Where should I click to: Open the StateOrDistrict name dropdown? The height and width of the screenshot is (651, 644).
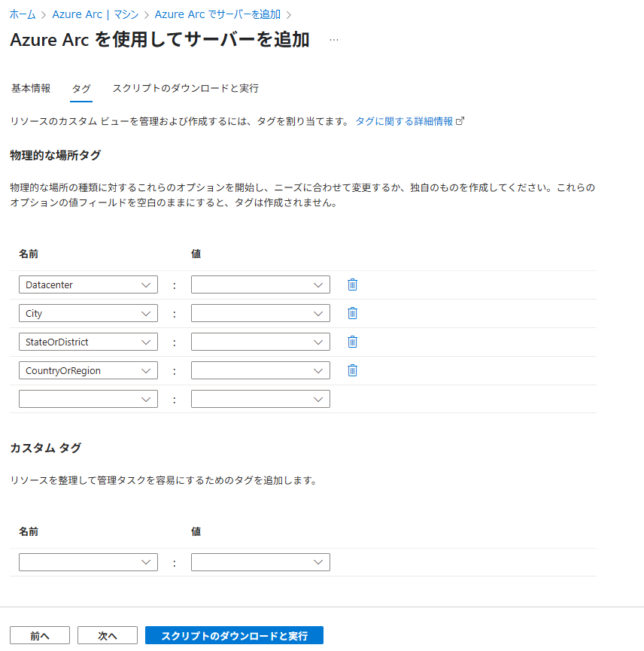click(88, 342)
